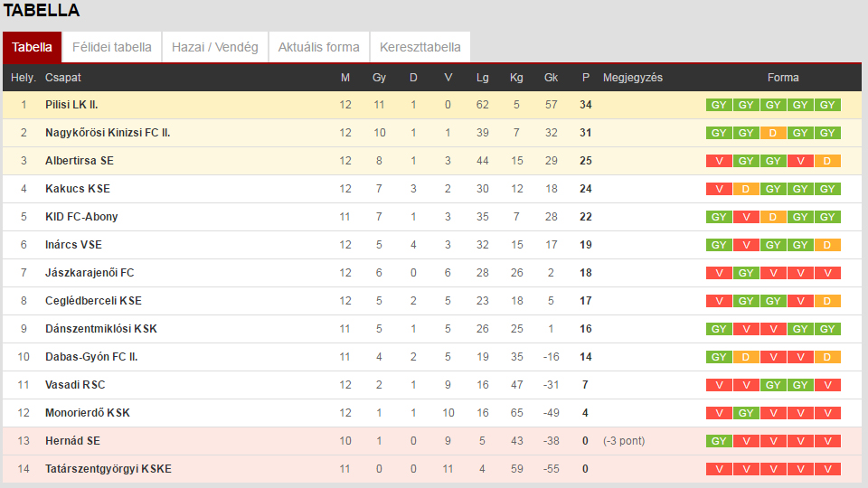Click Monorierdő KSK wins count link
This screenshot has width=868, height=488.
point(379,413)
